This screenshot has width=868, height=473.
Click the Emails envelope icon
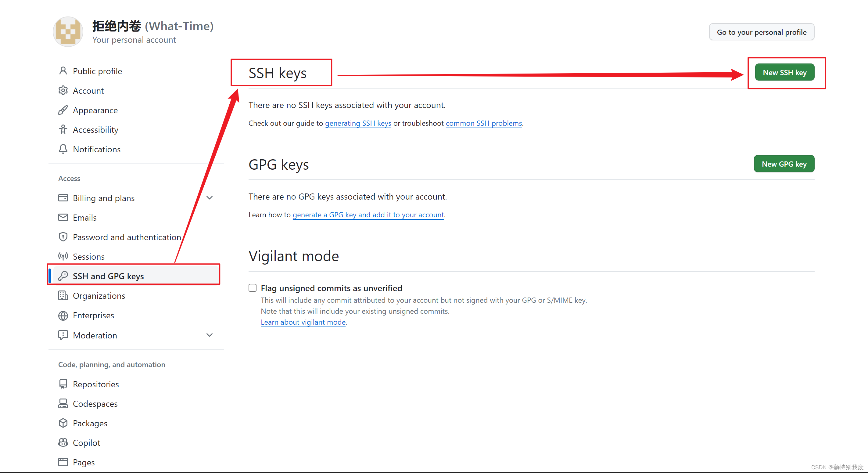[x=63, y=217]
